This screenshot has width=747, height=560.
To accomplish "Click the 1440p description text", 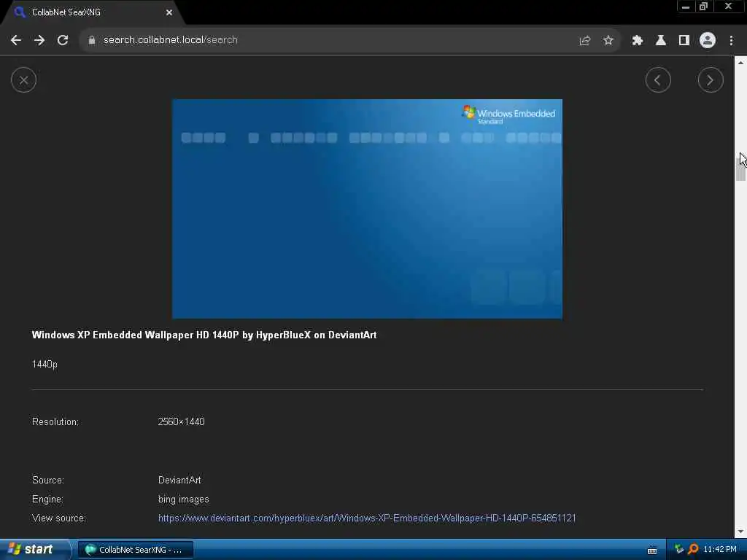I will [x=44, y=365].
